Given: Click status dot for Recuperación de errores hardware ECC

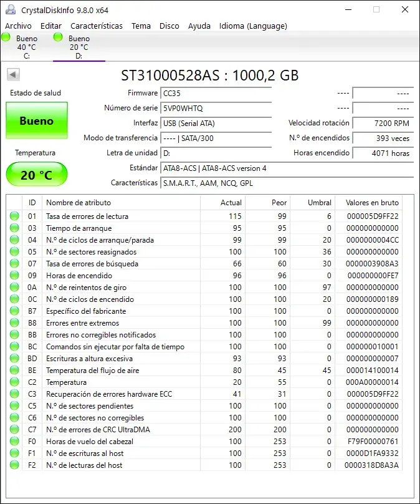Looking at the screenshot, I should coord(14,394).
